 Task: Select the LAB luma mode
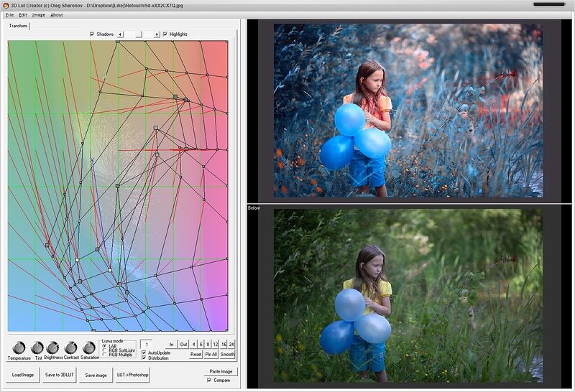click(x=104, y=346)
